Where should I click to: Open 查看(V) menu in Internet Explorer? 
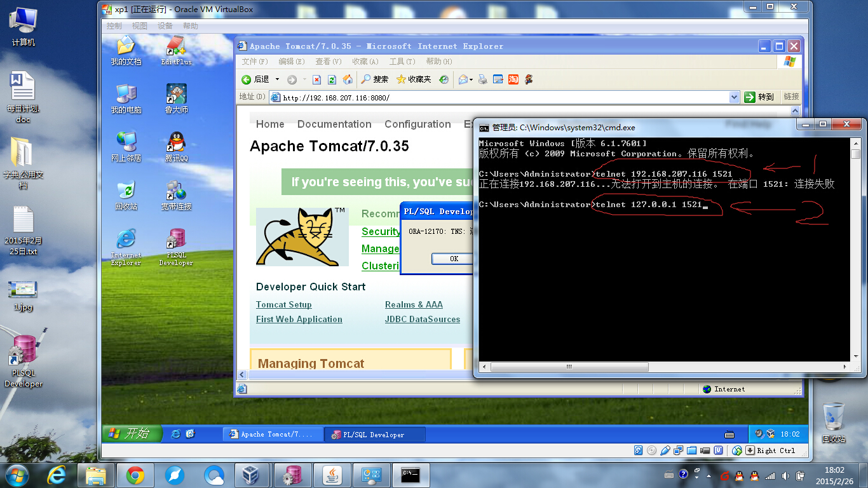coord(329,62)
